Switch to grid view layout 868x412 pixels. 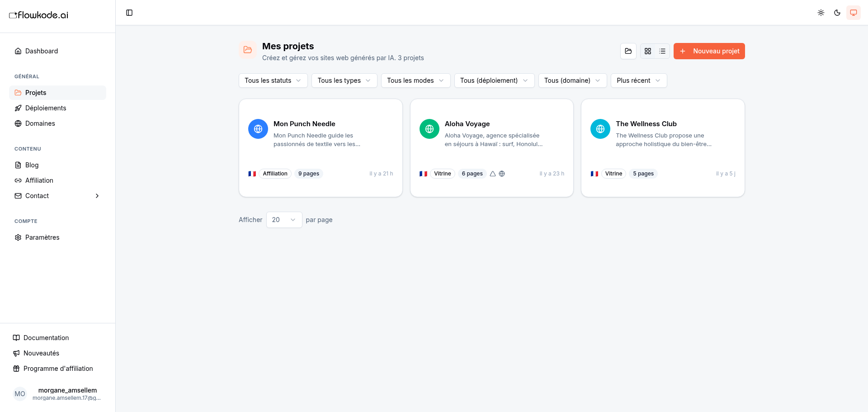point(648,51)
